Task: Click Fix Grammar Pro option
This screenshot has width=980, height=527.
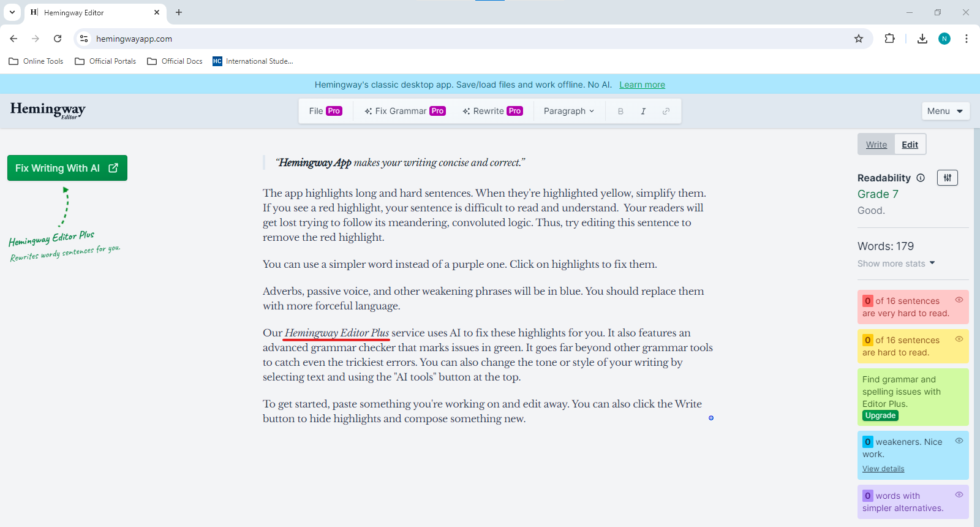Action: tap(405, 111)
